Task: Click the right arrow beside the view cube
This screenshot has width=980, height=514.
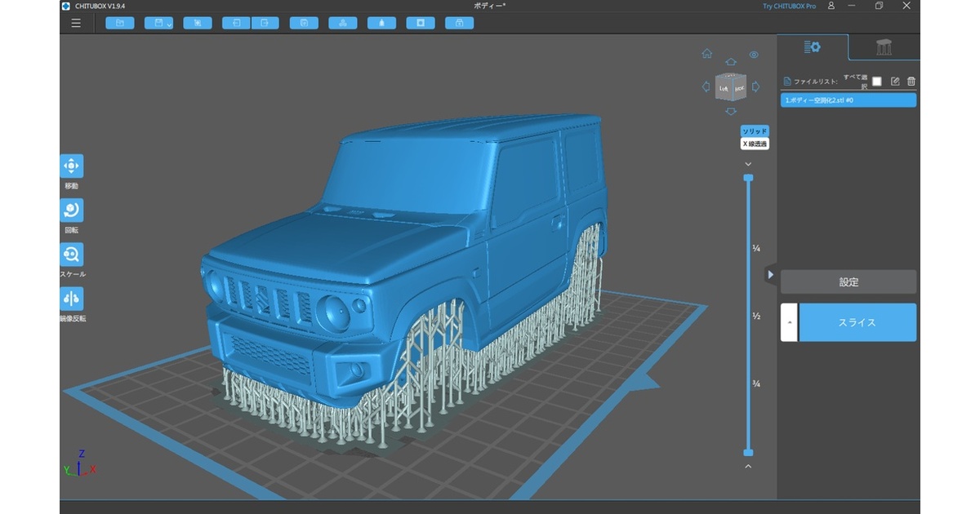Action: [756, 86]
